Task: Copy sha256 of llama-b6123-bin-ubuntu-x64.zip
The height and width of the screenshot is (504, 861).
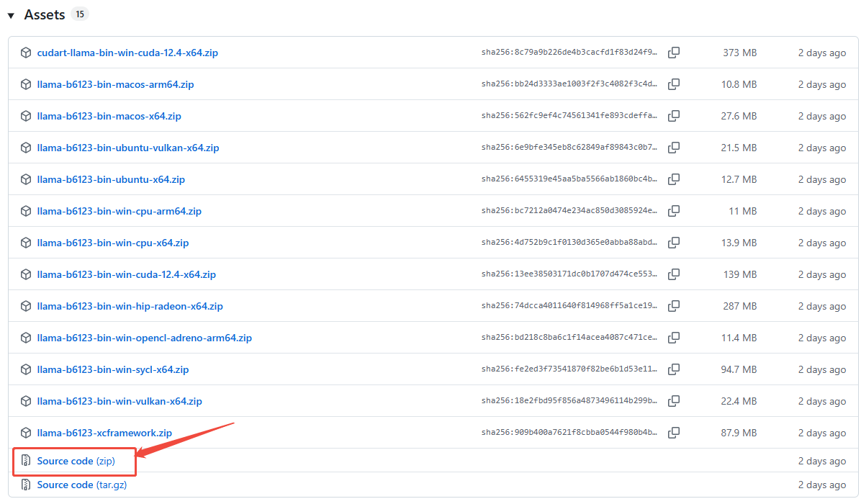Action: (x=674, y=179)
